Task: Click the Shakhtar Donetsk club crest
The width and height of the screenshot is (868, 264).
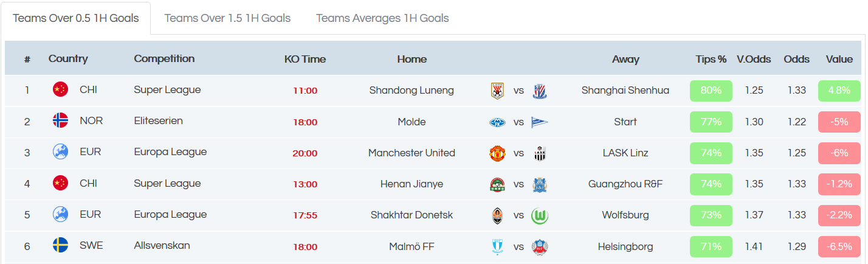Action: (497, 215)
